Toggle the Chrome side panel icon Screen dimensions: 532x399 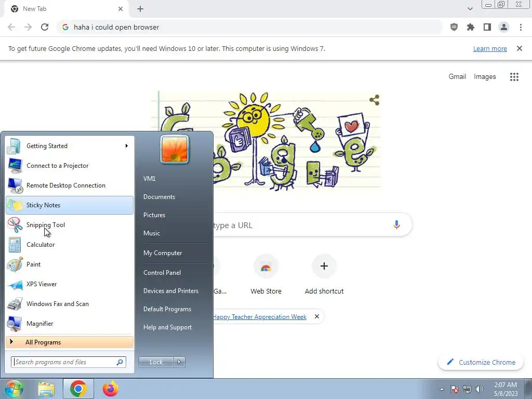(487, 27)
